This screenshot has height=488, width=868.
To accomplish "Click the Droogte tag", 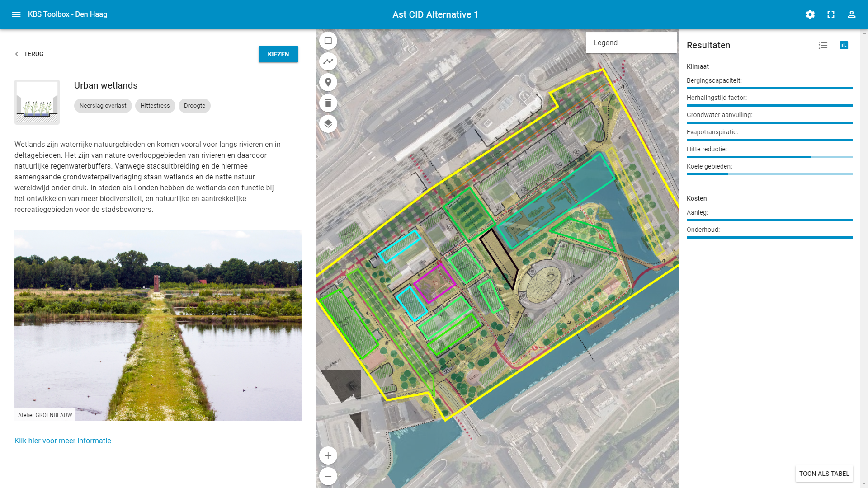I will pyautogui.click(x=194, y=106).
